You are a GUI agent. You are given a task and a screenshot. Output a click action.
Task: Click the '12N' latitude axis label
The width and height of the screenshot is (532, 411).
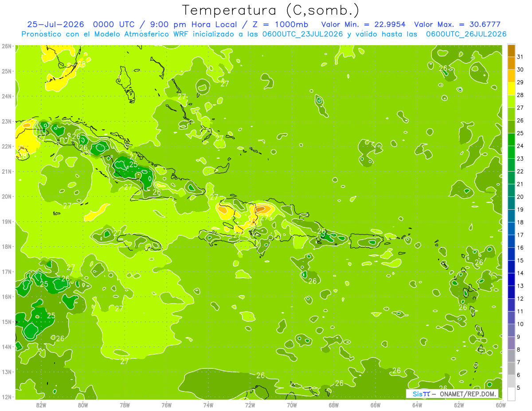point(6,397)
